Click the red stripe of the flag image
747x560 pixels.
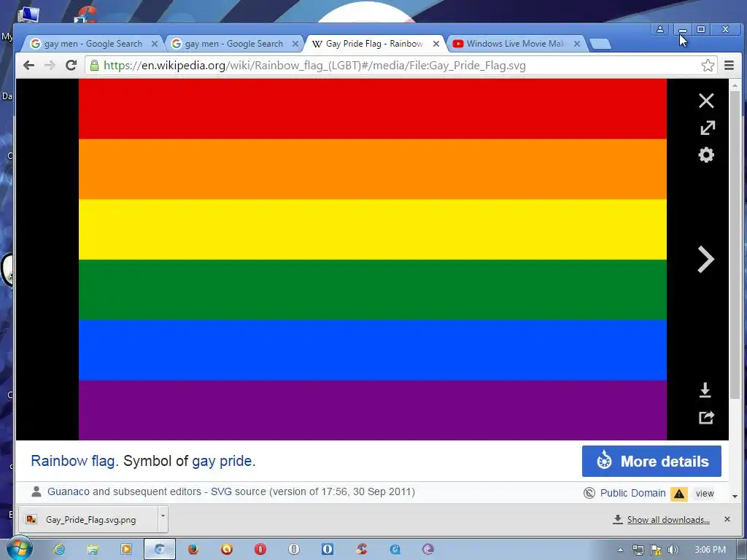pos(373,109)
